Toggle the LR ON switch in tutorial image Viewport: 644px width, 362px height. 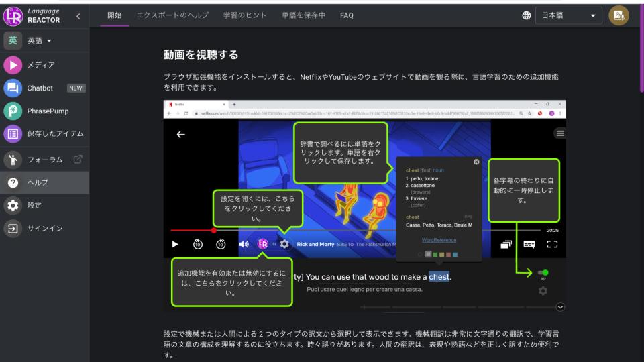pos(266,244)
